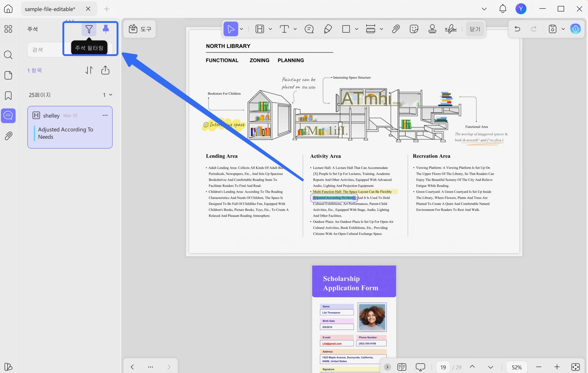Open the AI assistant icon
Image resolution: width=588 pixels, height=373 pixels.
[576, 29]
